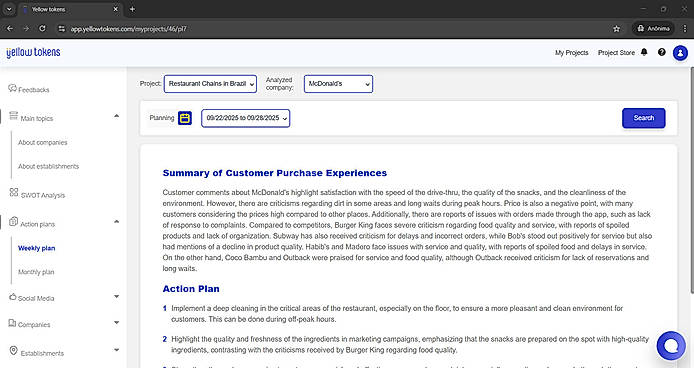Open the user profile avatar
Screen dimensions: 694x368
click(680, 53)
